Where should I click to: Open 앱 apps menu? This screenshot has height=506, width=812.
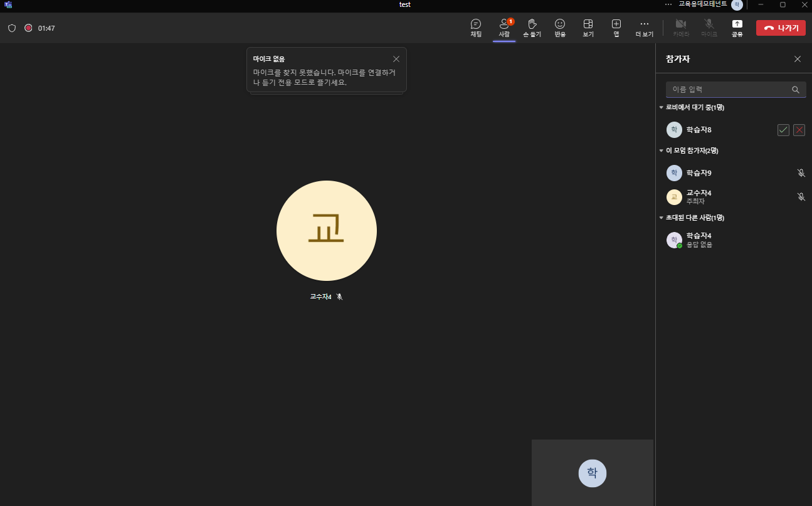point(616,28)
